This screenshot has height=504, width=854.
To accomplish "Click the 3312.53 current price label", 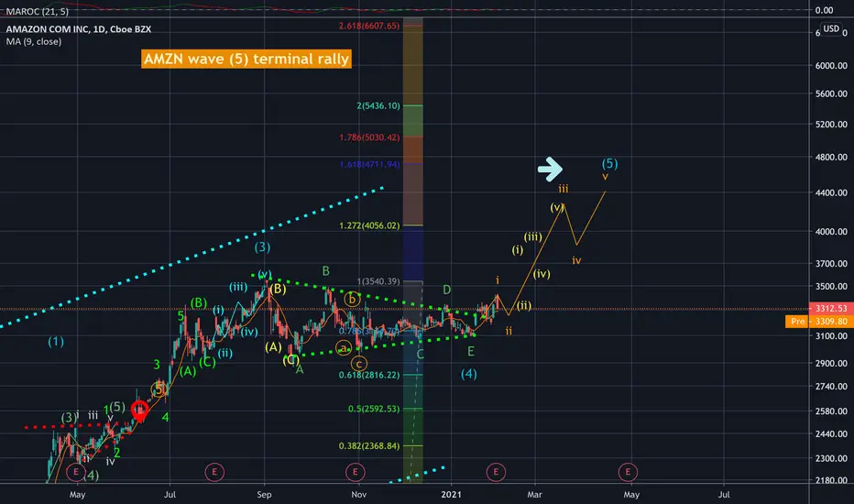I will point(830,309).
